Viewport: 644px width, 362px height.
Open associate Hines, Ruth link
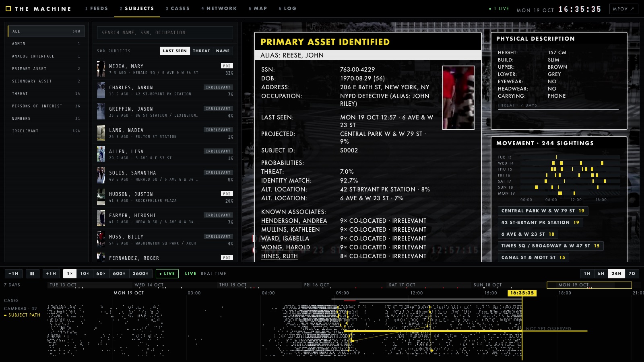(x=279, y=256)
